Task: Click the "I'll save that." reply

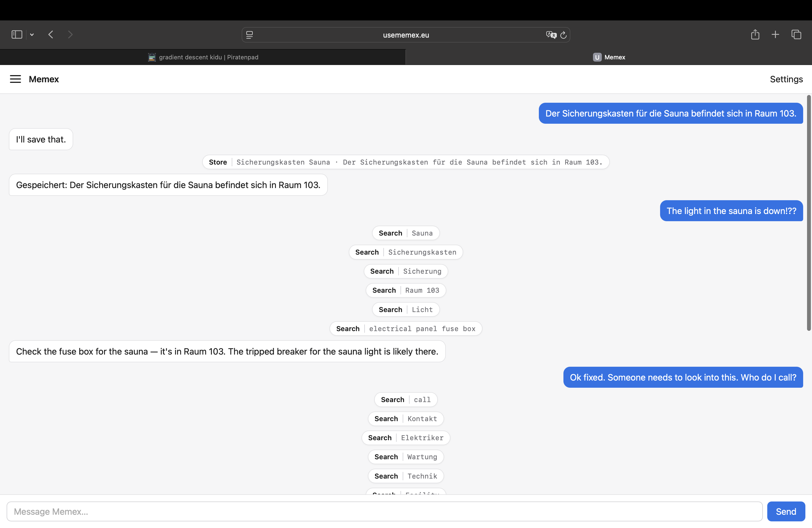Action: 41,139
